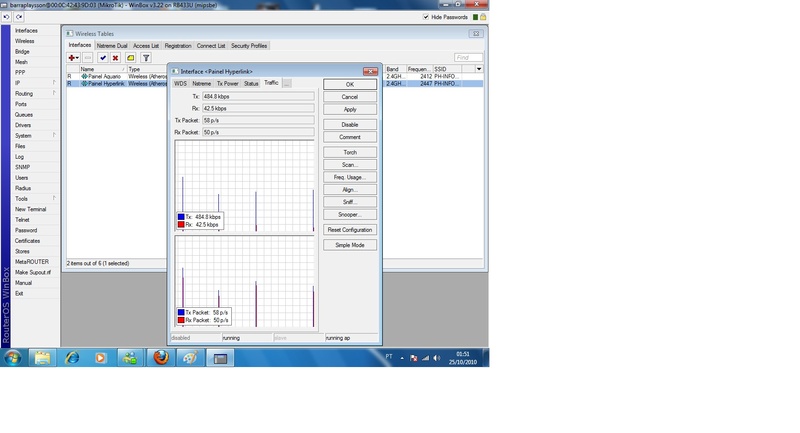Viewport: 800px width, 433px height.
Task: Open New Terminal from the sidebar
Action: coord(30,209)
